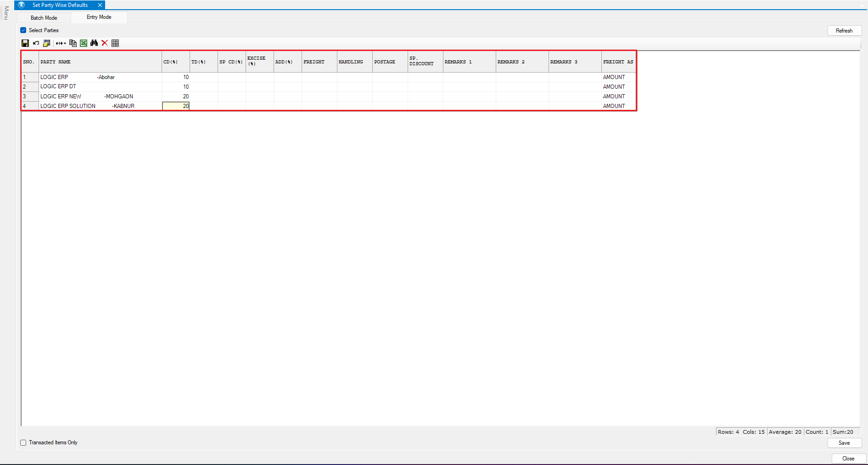868x465 pixels.
Task: Click the copy documents toolbar icon
Action: (x=73, y=43)
